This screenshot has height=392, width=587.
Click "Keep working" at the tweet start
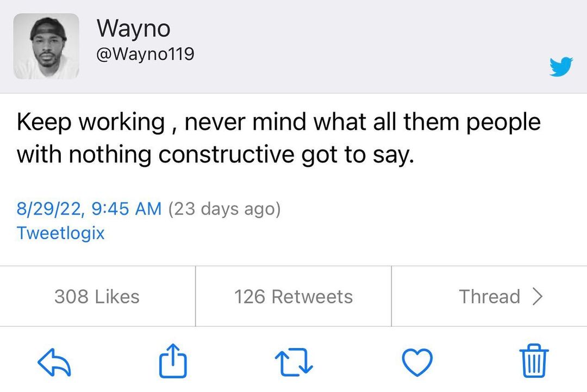[x=90, y=123]
